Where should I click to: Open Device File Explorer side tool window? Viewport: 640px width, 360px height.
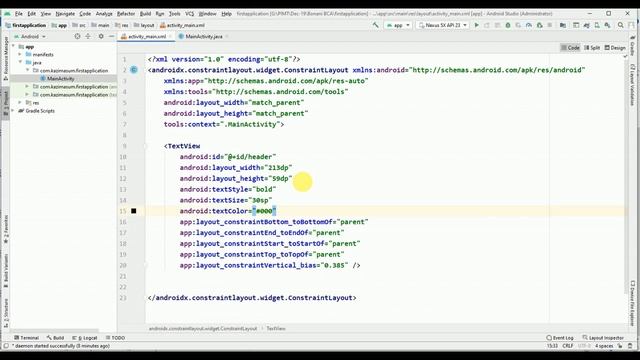(x=632, y=302)
